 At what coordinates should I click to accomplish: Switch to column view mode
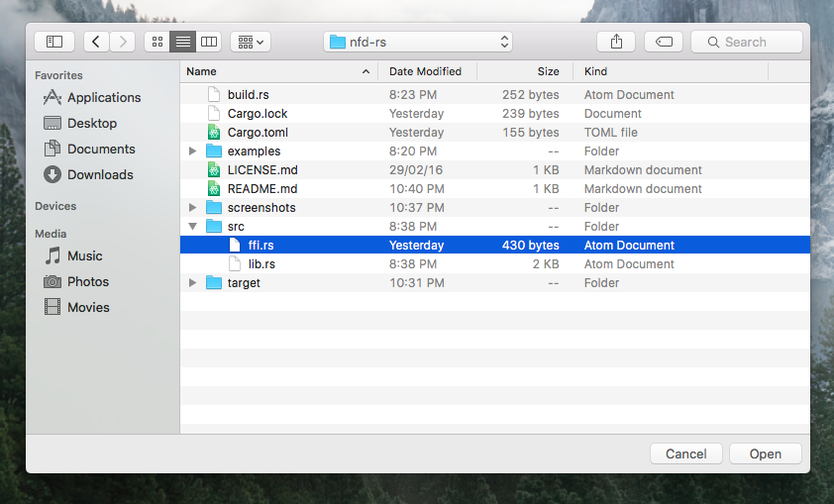coord(208,42)
